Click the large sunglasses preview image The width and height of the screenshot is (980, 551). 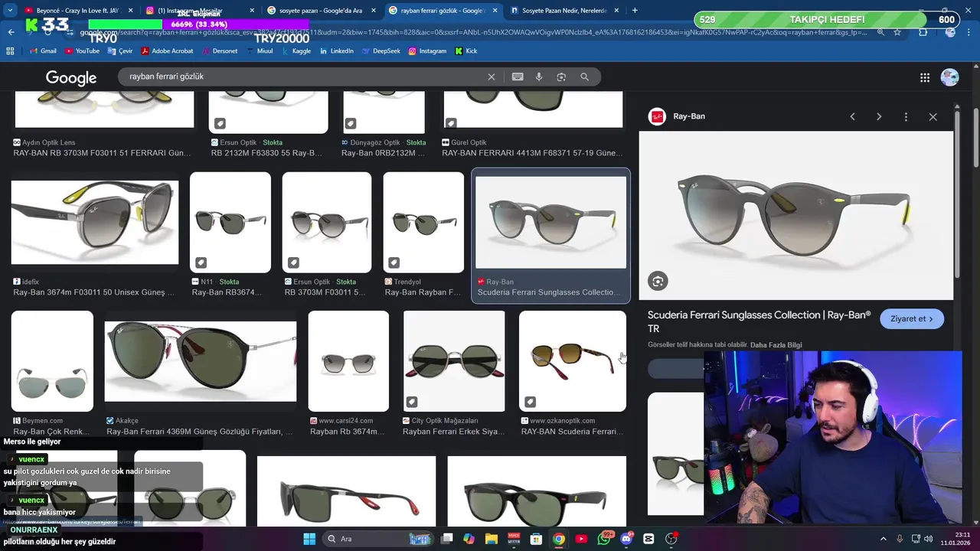point(796,215)
